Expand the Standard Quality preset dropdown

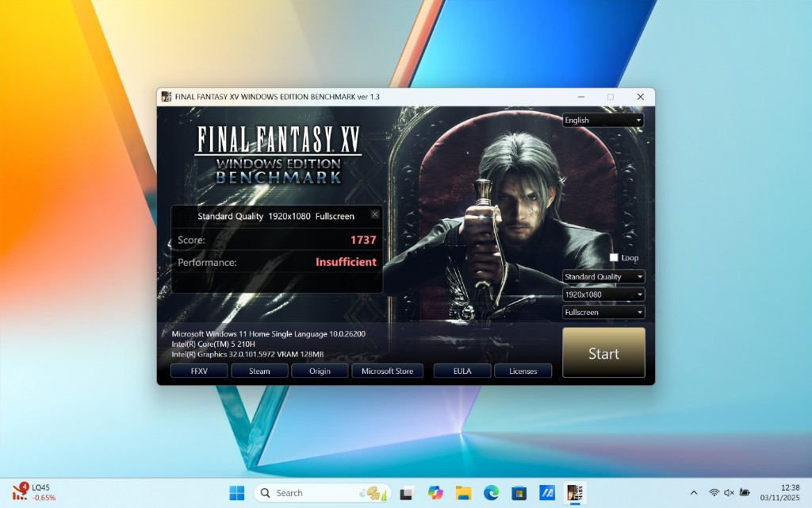pyautogui.click(x=603, y=277)
